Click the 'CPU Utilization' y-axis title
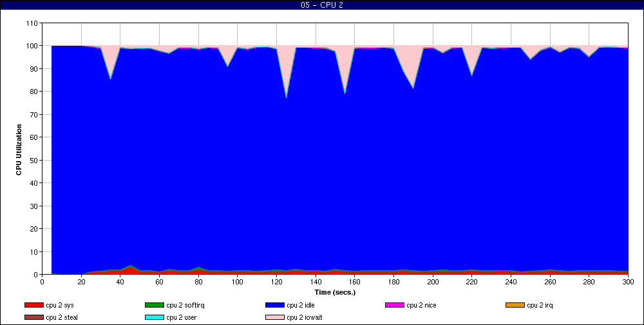 [x=19, y=150]
